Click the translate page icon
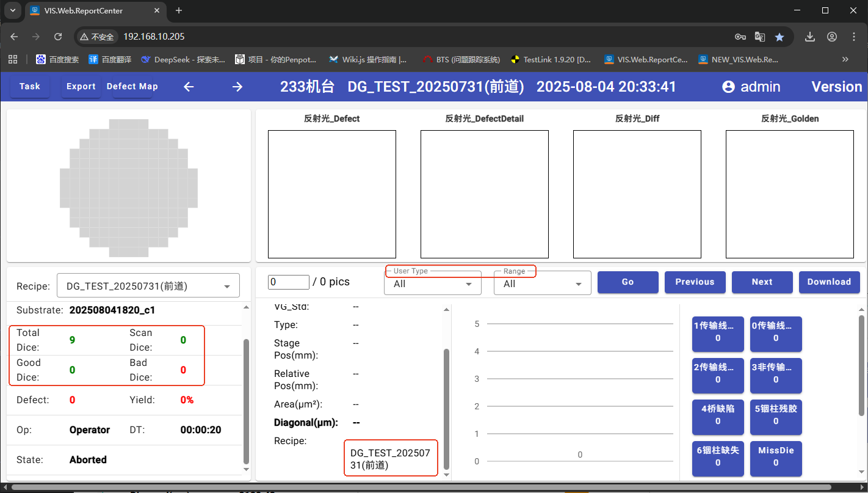868x493 pixels. pyautogui.click(x=760, y=37)
